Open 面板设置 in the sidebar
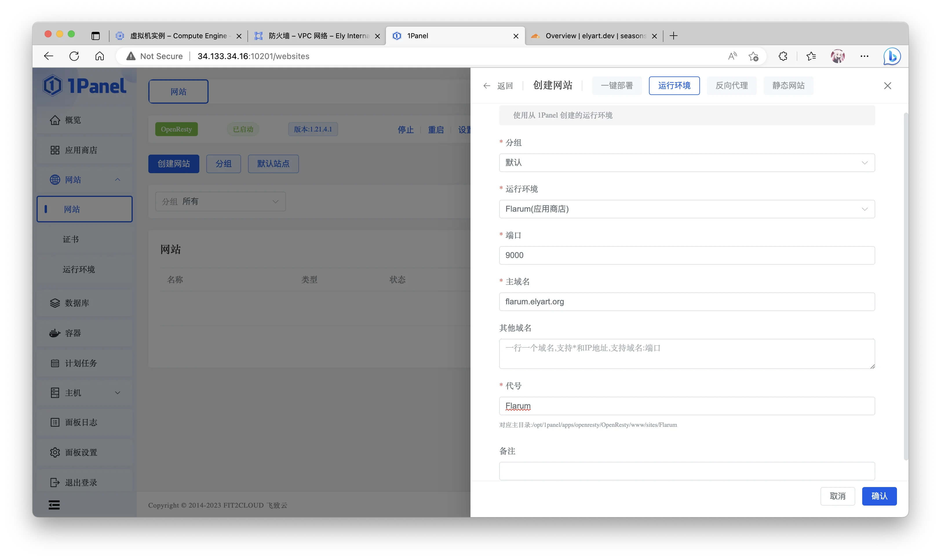Image resolution: width=941 pixels, height=560 pixels. 85,453
